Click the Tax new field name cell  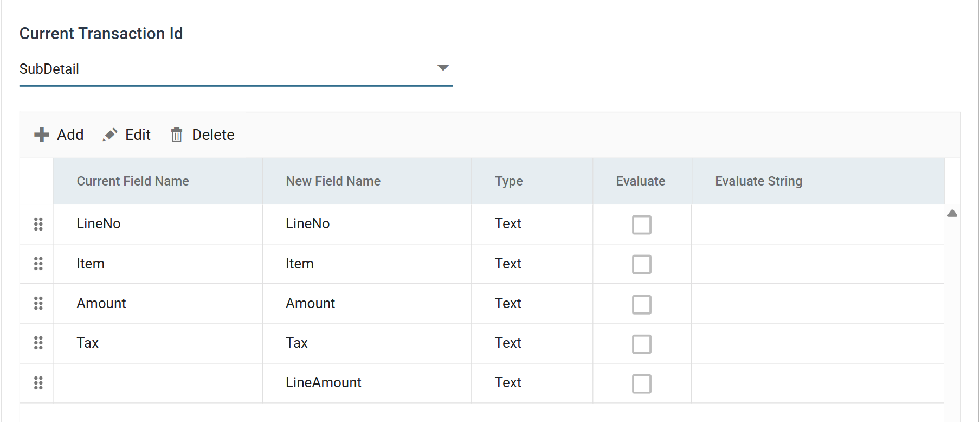coord(367,343)
